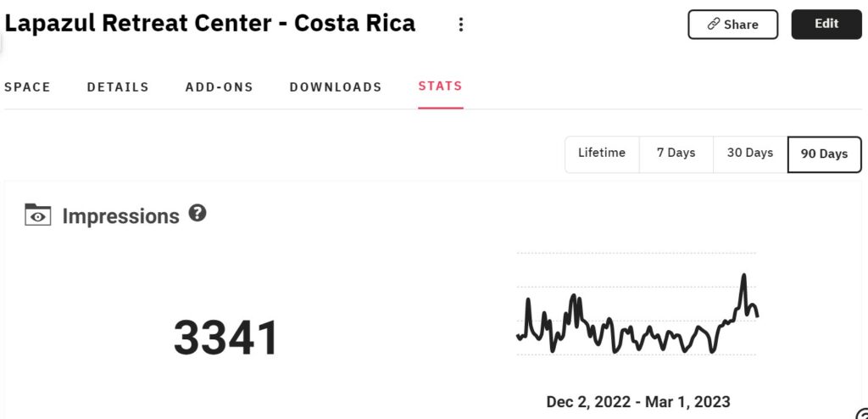
Task: Click the Dec 2, 2022 - Mar 1, 2023 date range
Action: click(x=637, y=401)
